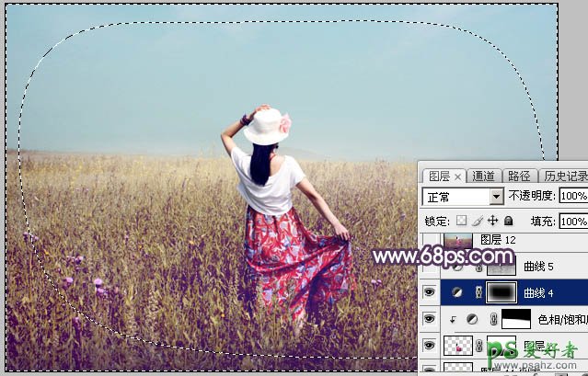The image size is (588, 376).
Task: Close the 图层 tab using its x
Action: 458,177
